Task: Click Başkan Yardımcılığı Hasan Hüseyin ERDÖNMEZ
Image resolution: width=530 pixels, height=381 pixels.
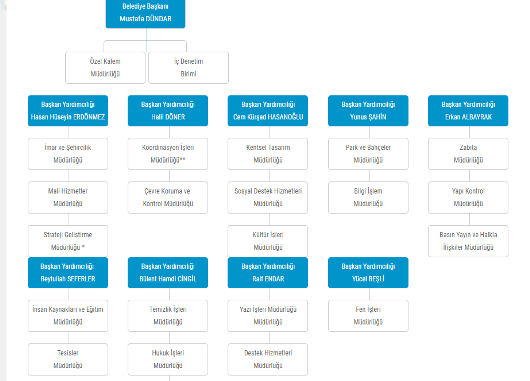Action: [x=68, y=111]
